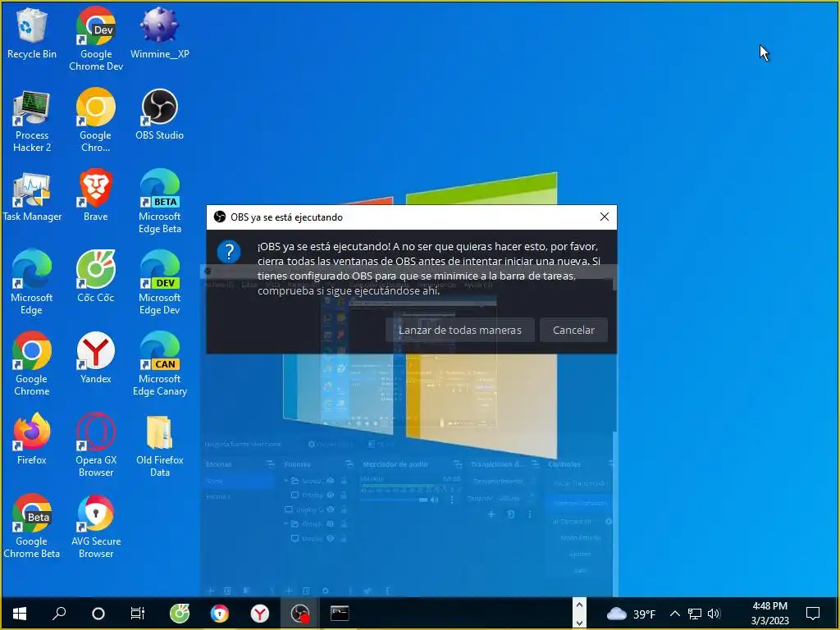Expand the hidden system tray icons chevron
840x630 pixels.
click(x=675, y=614)
